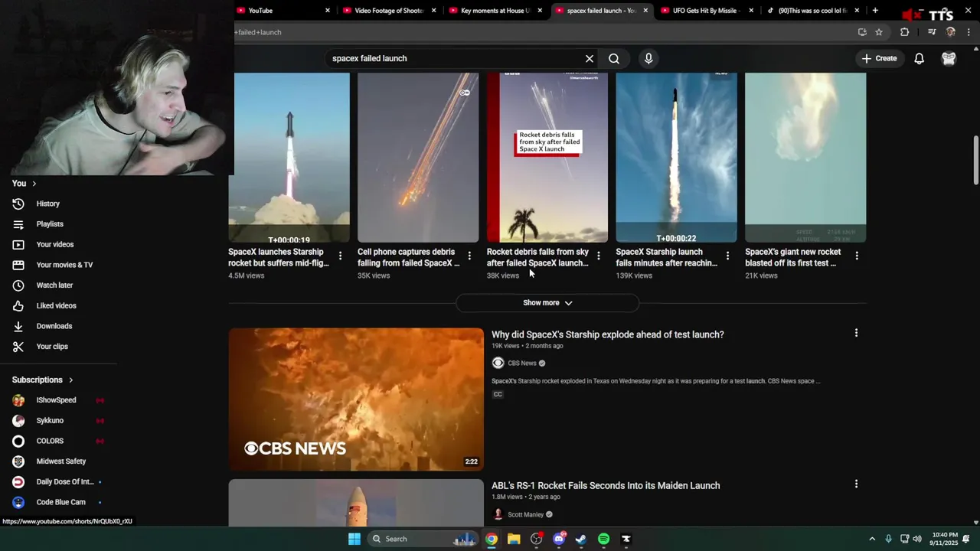Open options for 'Rocket debris falls from sky' short
The width and height of the screenshot is (980, 551).
coord(599,256)
